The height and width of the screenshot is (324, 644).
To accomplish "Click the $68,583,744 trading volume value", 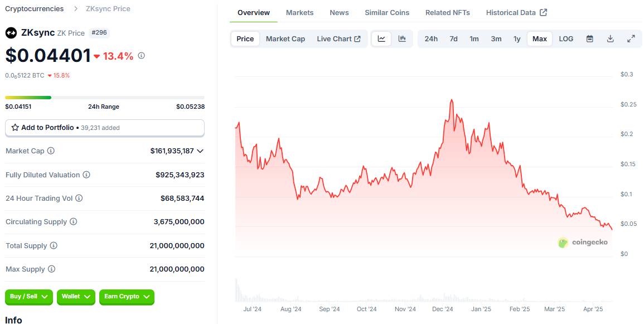I will (x=182, y=199).
